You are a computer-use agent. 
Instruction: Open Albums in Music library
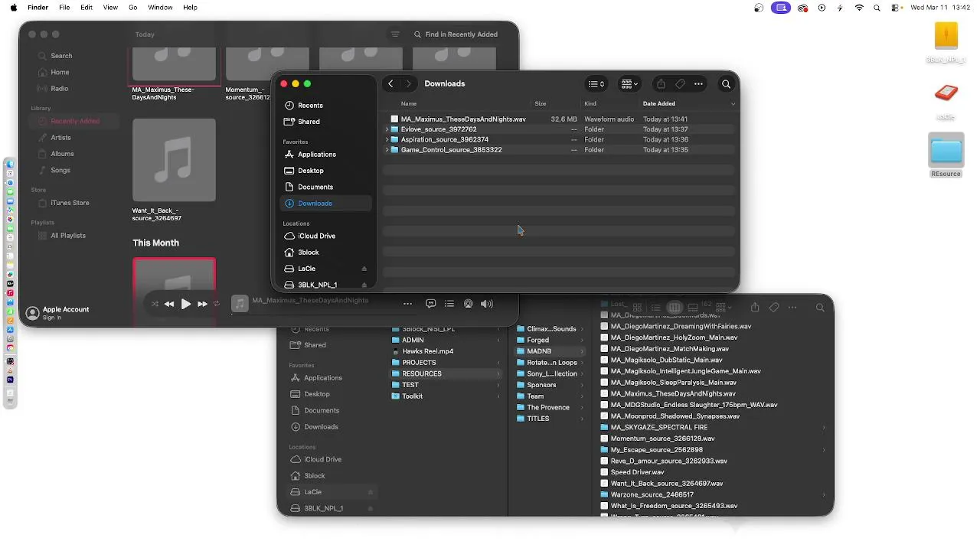click(62, 154)
